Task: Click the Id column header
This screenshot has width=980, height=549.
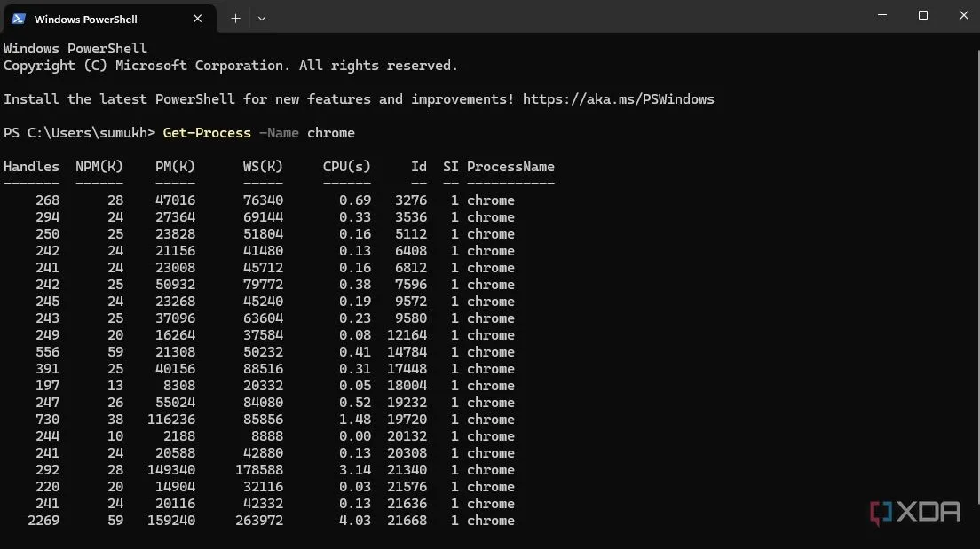Action: [x=419, y=167]
